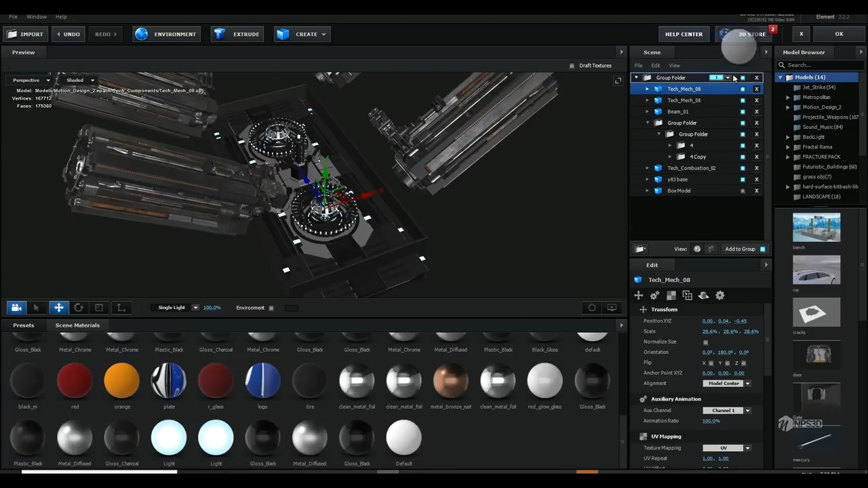868x488 pixels.
Task: Open the checkerboard UV mapping icon
Action: point(671,296)
